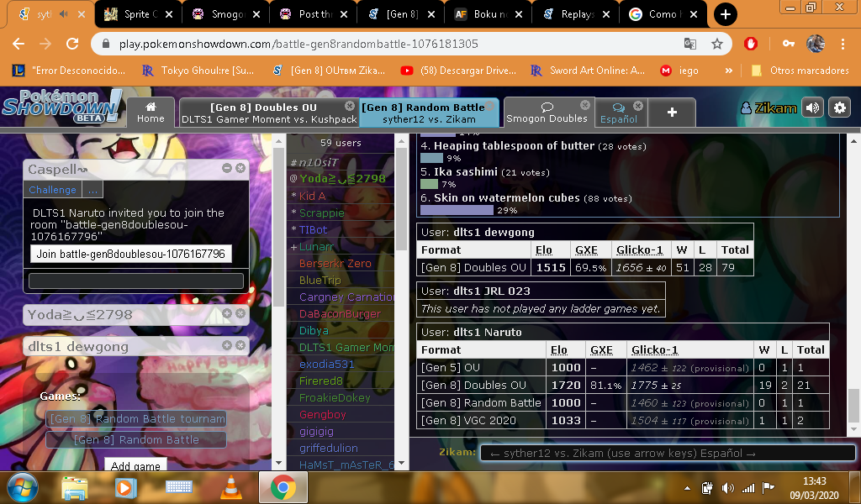Close the Yoda private message window
861x504 pixels.
pos(240,313)
